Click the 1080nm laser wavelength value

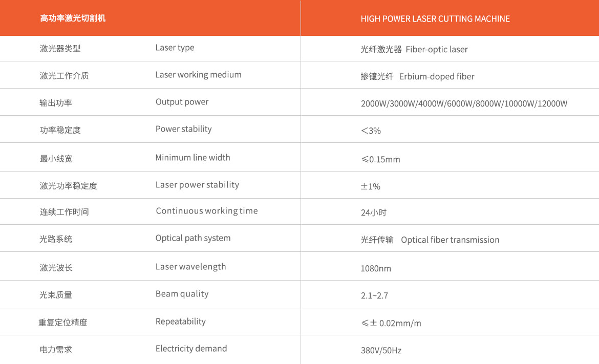(x=376, y=268)
